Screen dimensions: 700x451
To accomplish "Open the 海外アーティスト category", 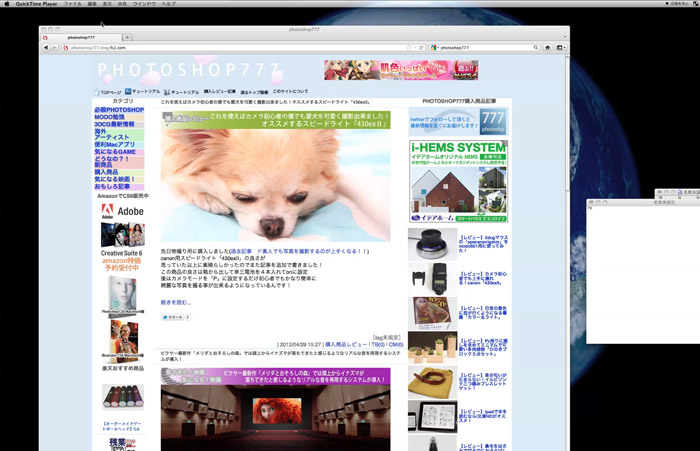I will [119, 134].
